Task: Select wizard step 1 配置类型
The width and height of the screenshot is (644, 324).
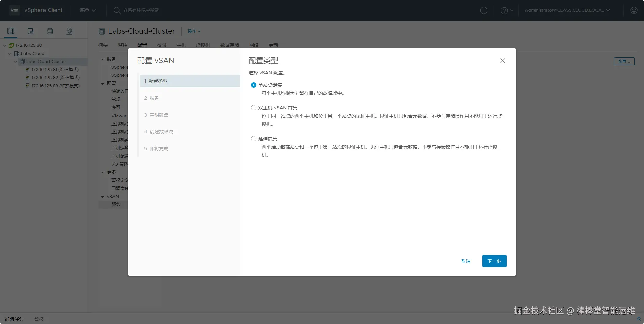Action: (x=190, y=81)
